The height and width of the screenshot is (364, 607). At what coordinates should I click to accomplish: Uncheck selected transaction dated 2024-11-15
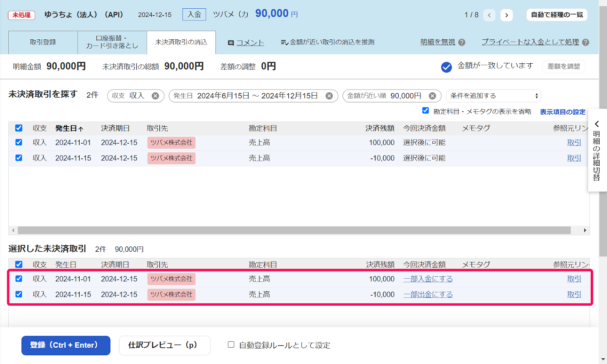click(19, 294)
